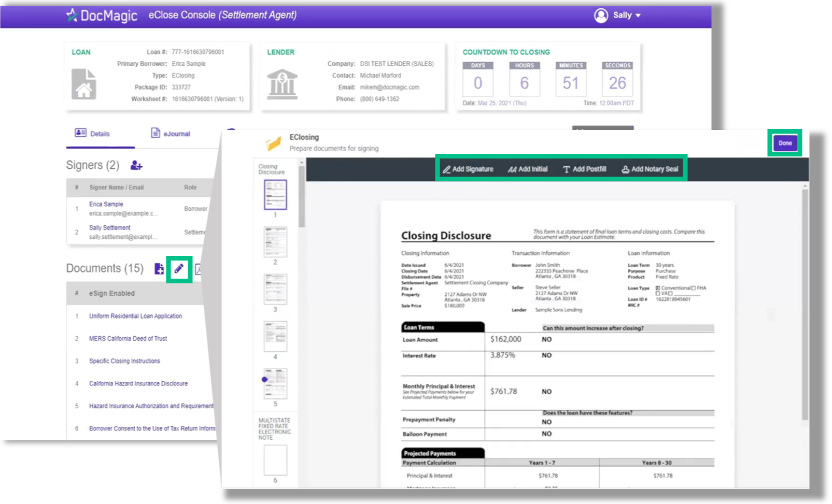The image size is (832, 504).
Task: Open the Sally user account dropdown
Action: click(x=627, y=15)
